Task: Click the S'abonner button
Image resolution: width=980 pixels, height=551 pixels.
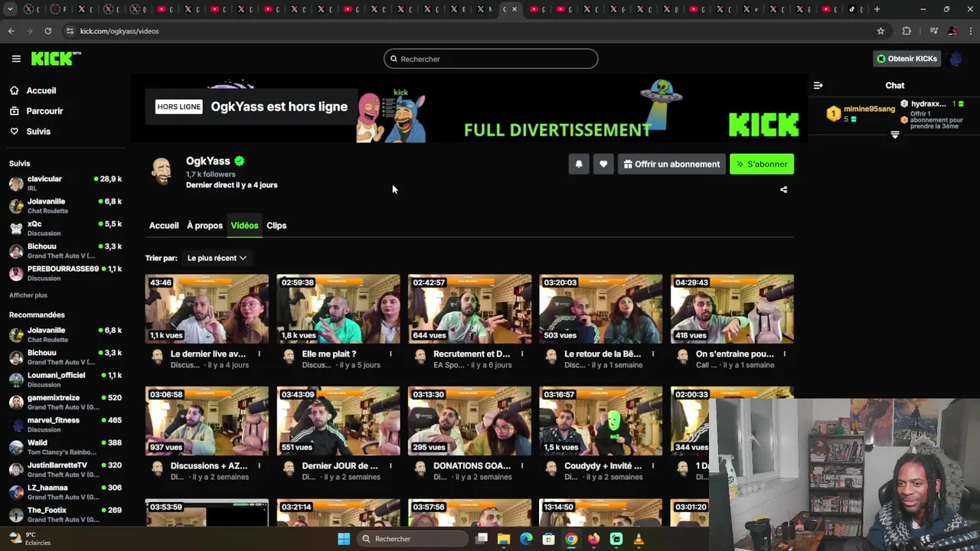Action: pyautogui.click(x=762, y=164)
